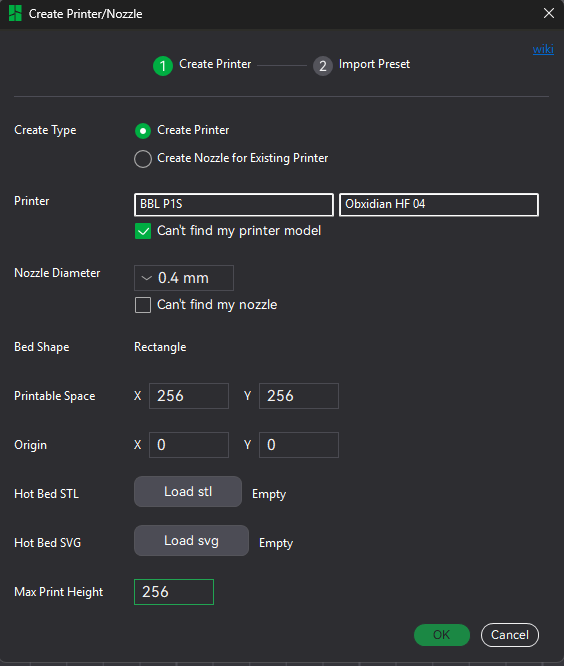Image resolution: width=564 pixels, height=666 pixels.
Task: Enable Can't find my nozzle checkbox
Action: tap(143, 305)
